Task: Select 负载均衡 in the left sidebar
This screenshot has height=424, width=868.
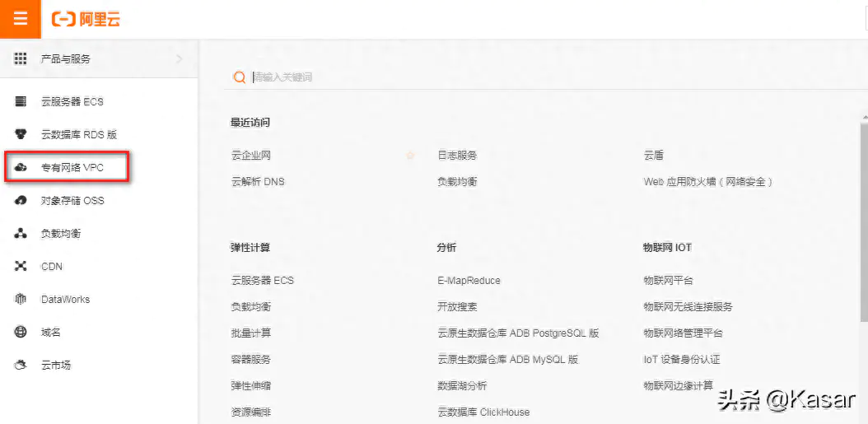Action: tap(61, 233)
